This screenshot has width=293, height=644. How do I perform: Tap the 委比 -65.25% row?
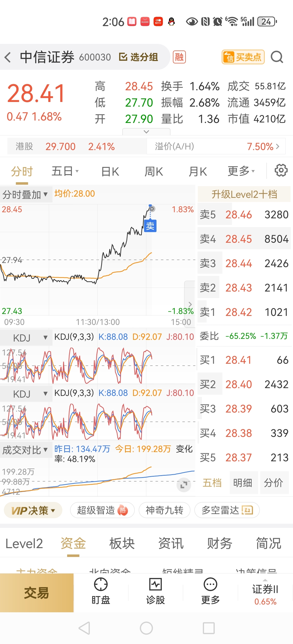coord(244,336)
